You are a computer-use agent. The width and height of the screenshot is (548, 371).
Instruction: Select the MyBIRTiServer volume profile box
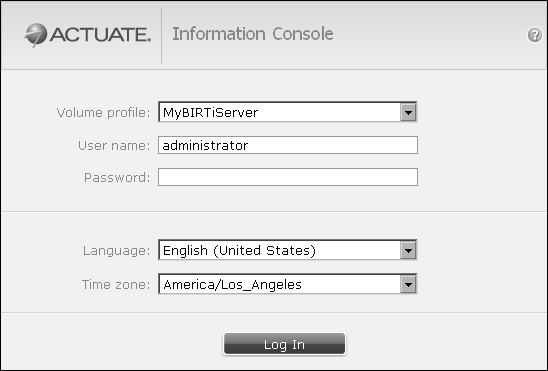(x=287, y=112)
